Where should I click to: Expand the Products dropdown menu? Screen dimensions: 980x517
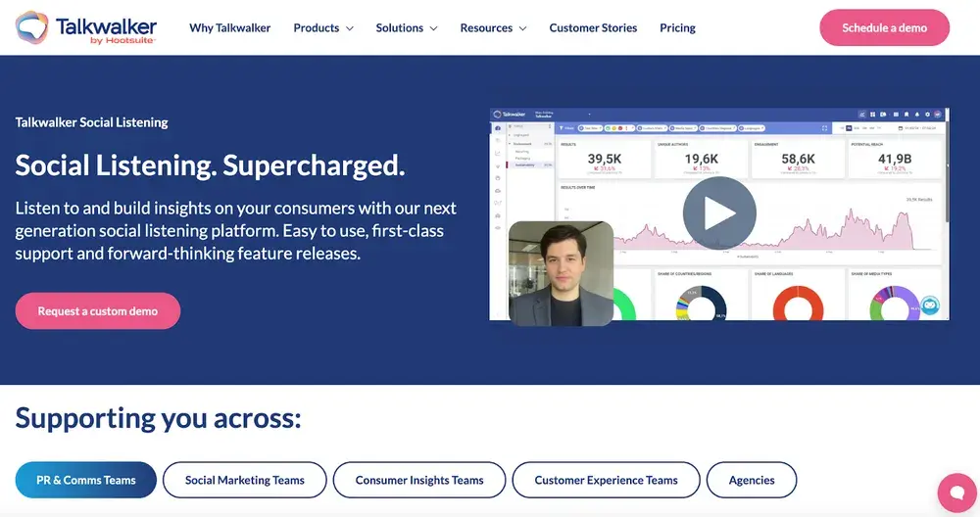(323, 28)
